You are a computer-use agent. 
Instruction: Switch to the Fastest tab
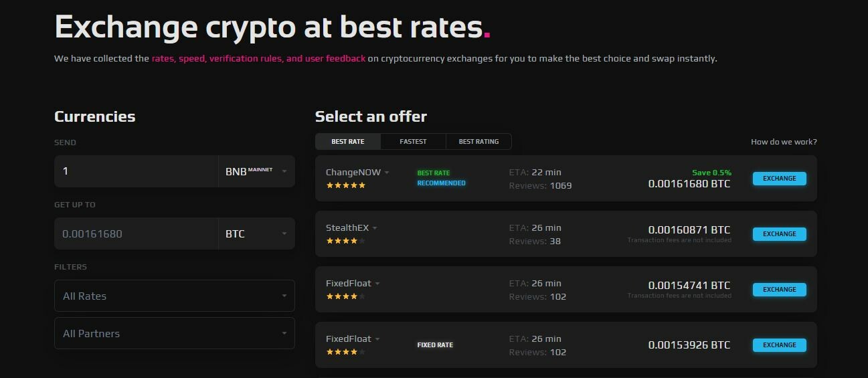tap(413, 142)
